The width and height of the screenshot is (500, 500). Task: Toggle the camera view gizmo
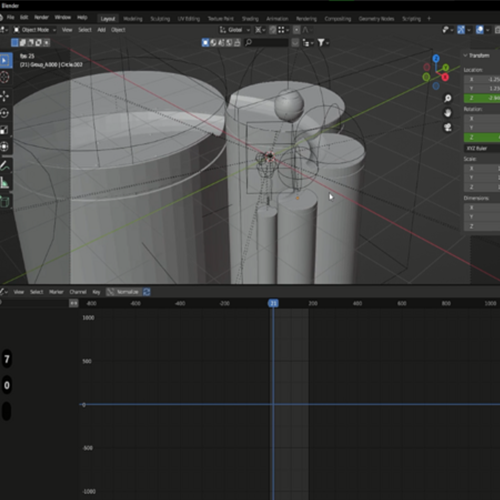point(448,127)
